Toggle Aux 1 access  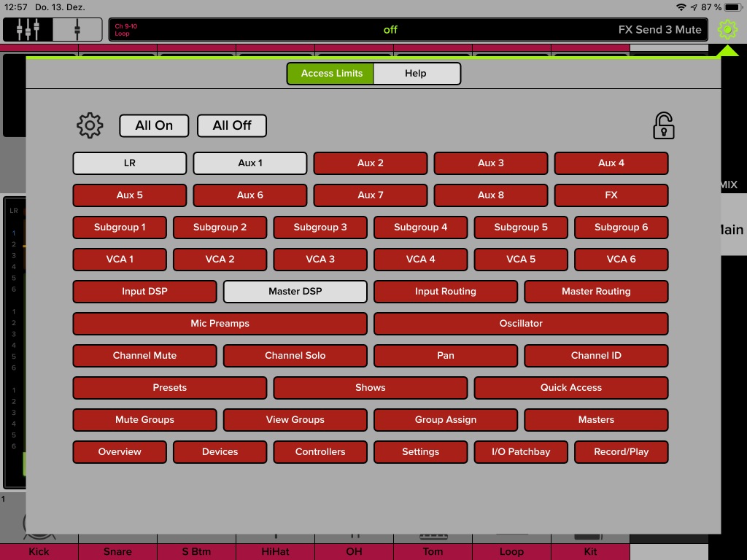click(250, 163)
